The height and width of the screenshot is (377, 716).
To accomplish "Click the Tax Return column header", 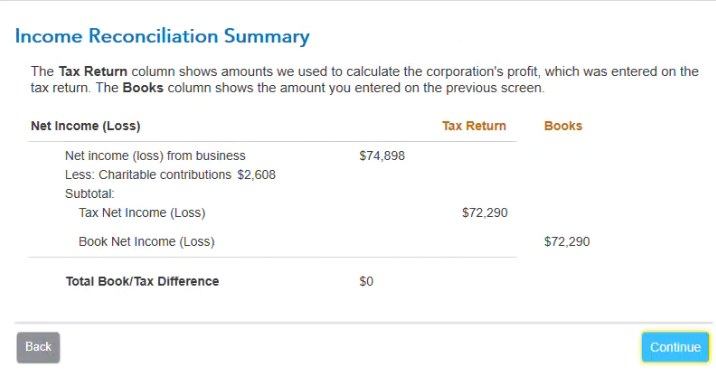I will [474, 126].
